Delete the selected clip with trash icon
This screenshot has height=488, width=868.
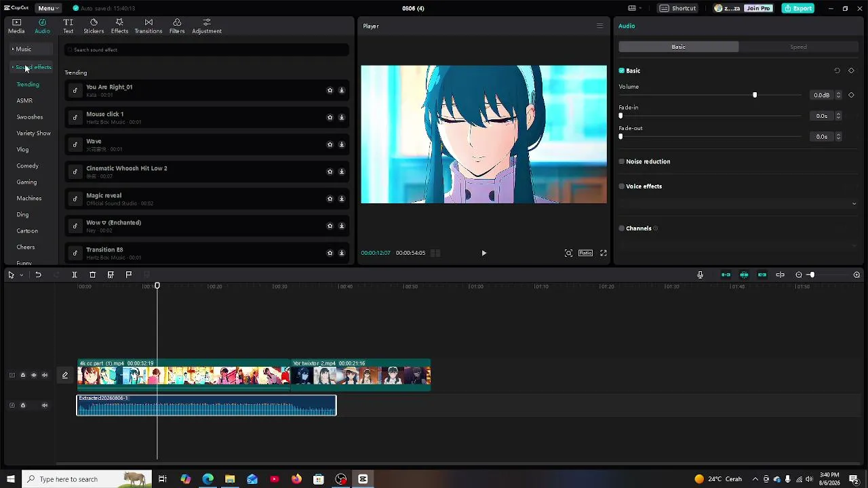click(93, 274)
